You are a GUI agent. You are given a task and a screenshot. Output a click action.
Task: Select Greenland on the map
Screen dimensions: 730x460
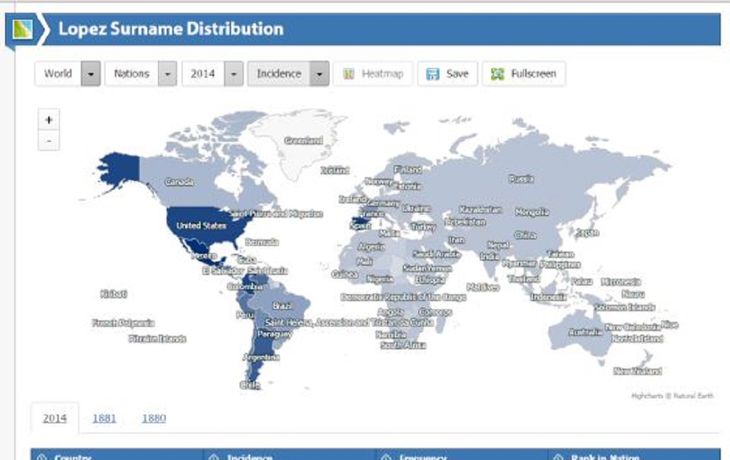304,141
